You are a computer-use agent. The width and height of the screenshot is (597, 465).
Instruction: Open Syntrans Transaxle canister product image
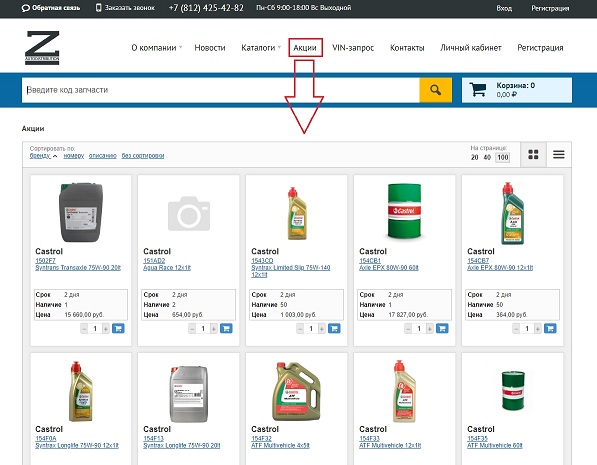(x=81, y=212)
